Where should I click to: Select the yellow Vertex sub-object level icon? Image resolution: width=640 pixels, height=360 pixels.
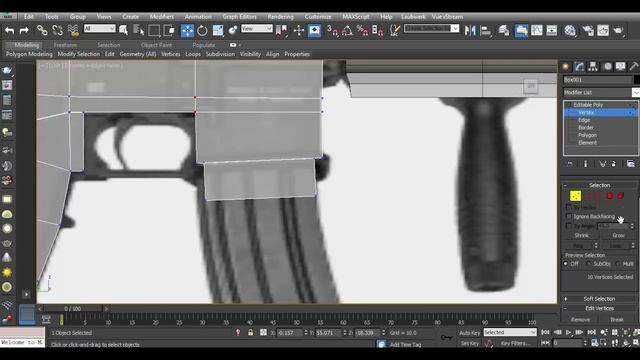(576, 196)
